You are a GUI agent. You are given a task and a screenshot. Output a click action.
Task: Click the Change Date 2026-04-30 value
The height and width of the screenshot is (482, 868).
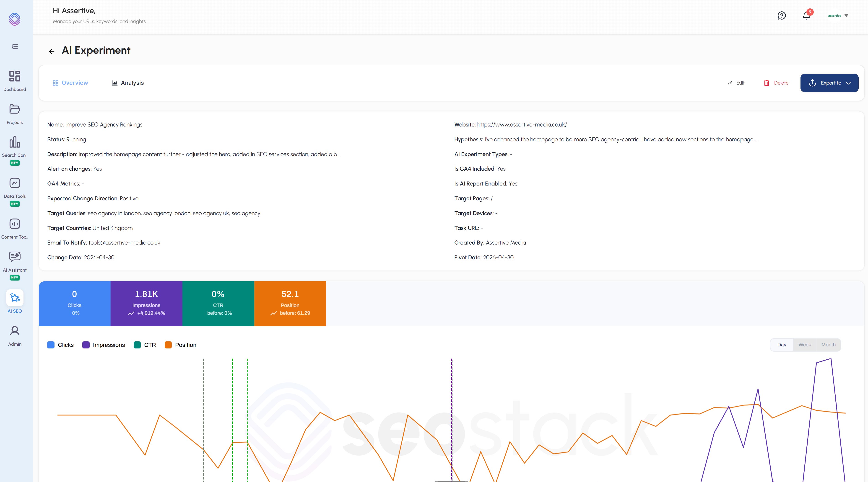pos(99,257)
